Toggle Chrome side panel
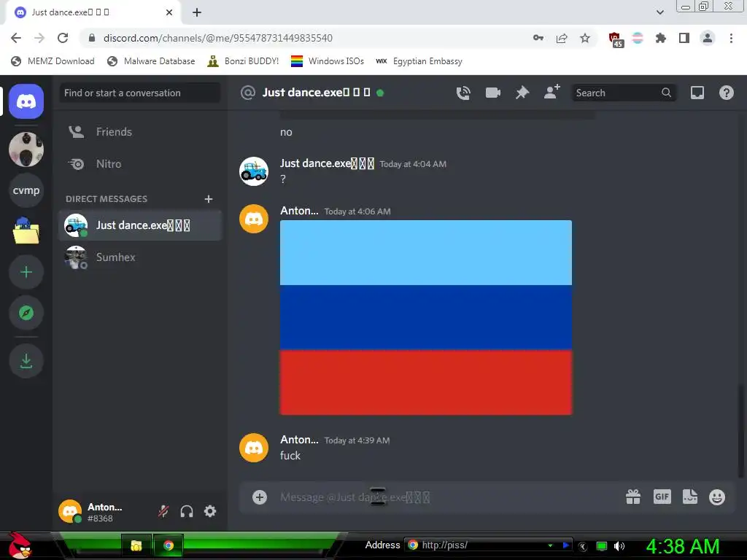Screen dimensions: 747x560 tap(684, 38)
